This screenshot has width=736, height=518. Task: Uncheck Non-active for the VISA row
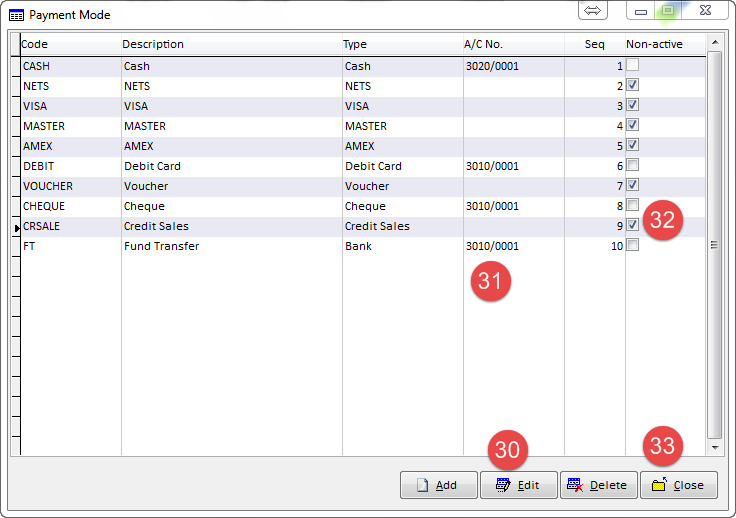[633, 105]
